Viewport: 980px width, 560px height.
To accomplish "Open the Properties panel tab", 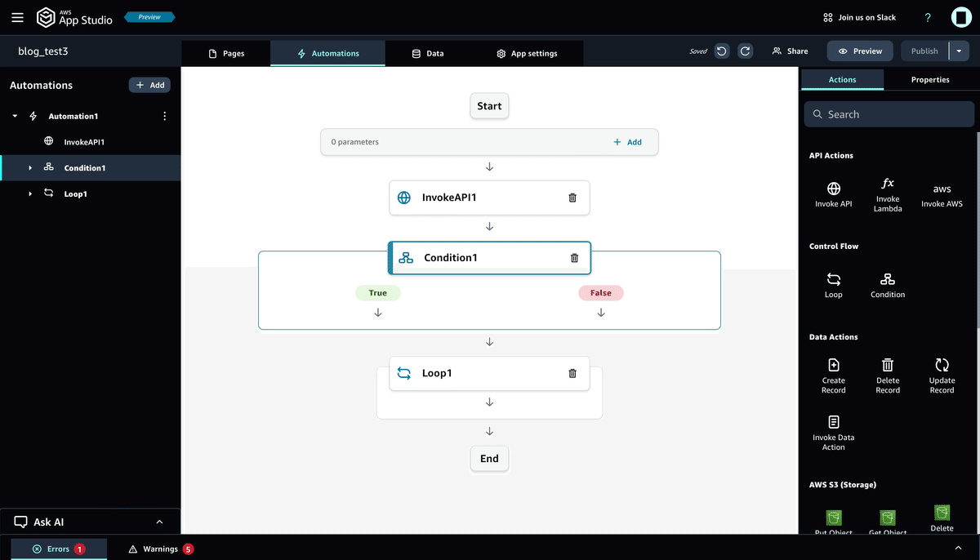I will [x=929, y=79].
